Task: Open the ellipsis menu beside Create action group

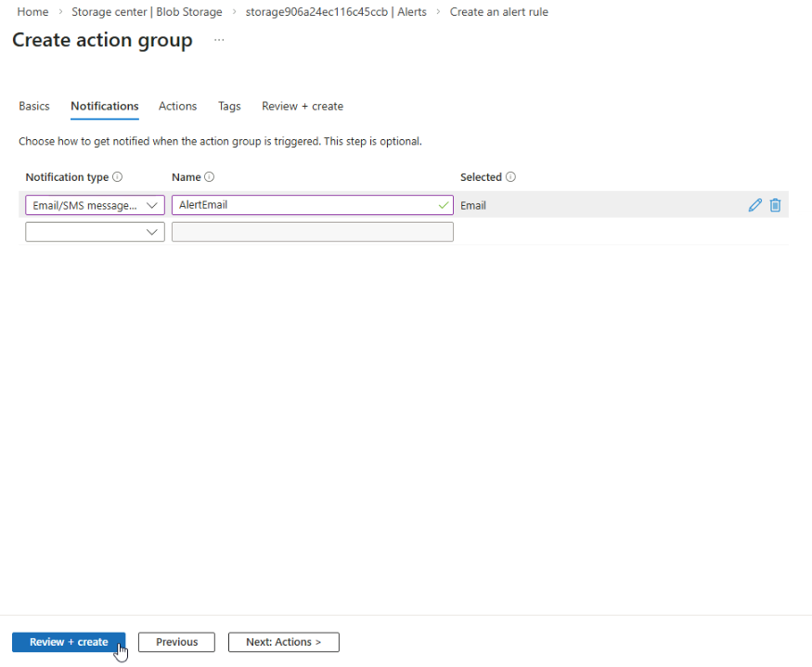Action: (219, 40)
